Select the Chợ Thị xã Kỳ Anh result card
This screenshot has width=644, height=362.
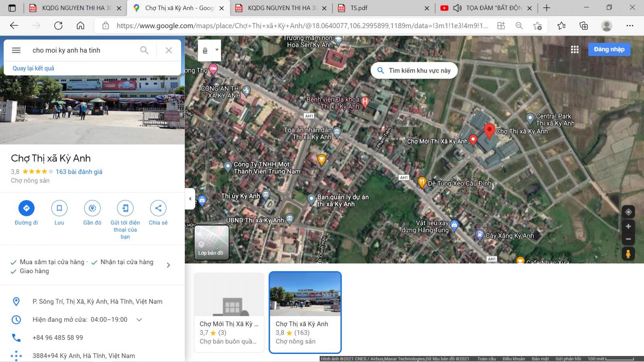[305, 313]
